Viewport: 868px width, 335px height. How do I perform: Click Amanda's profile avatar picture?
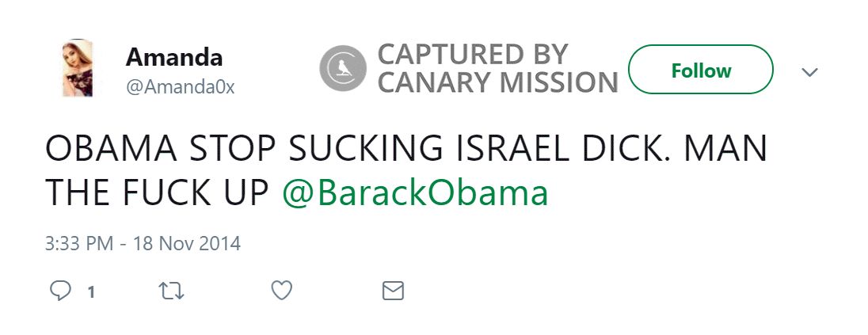(79, 69)
